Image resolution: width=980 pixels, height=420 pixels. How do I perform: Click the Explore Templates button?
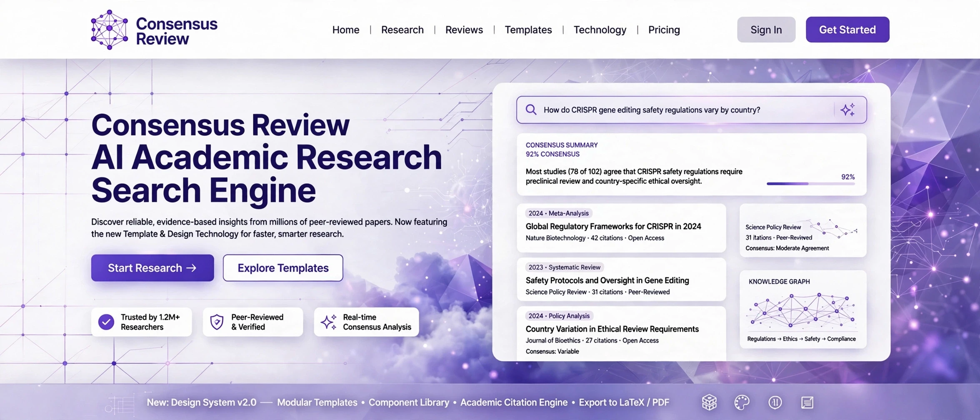283,268
